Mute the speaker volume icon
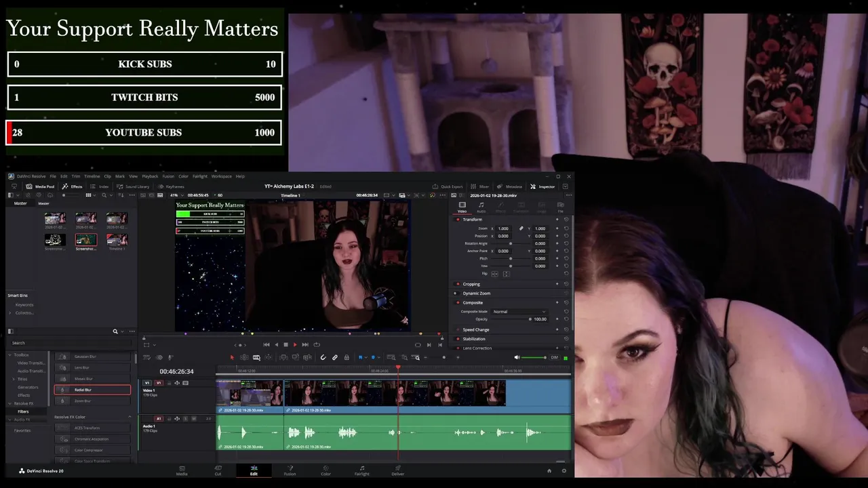Screen dimensions: 868x488 point(517,357)
